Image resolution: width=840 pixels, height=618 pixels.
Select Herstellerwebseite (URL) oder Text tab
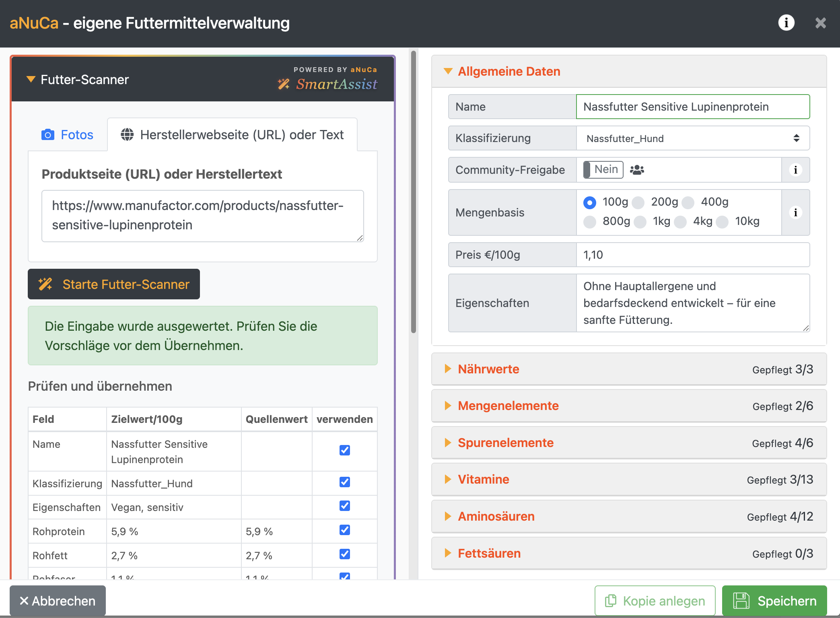[232, 135]
